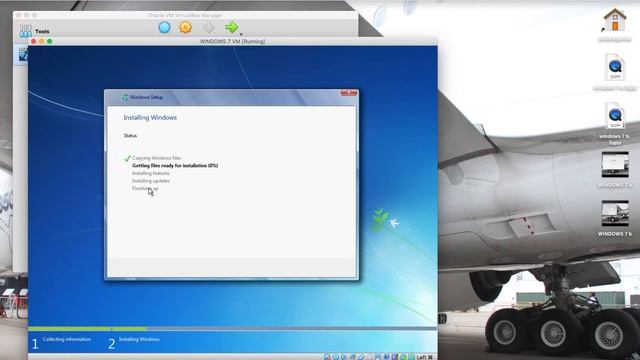Click the Installing Windows heading
Screen dimensions: 640x360
[150, 118]
